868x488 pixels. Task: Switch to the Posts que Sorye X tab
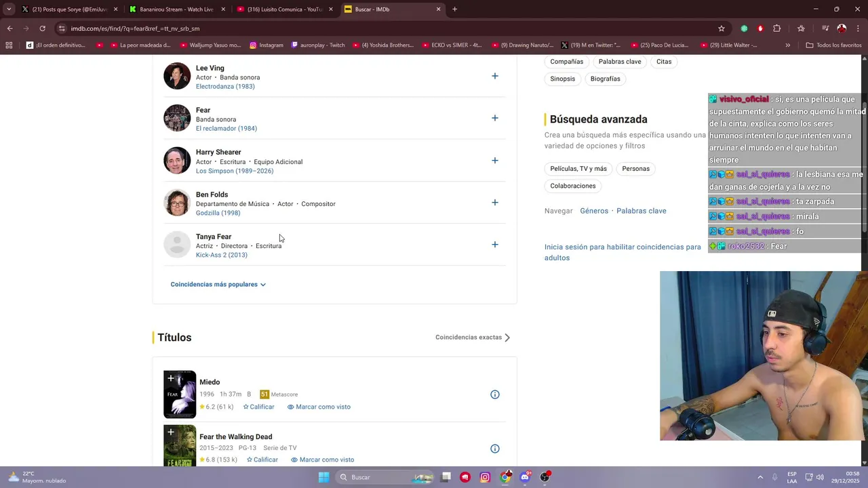pos(69,9)
